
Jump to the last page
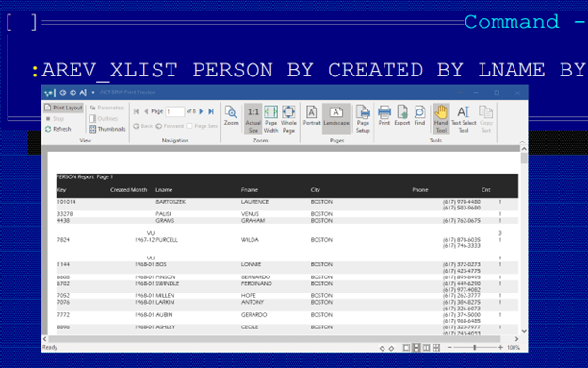[x=211, y=111]
